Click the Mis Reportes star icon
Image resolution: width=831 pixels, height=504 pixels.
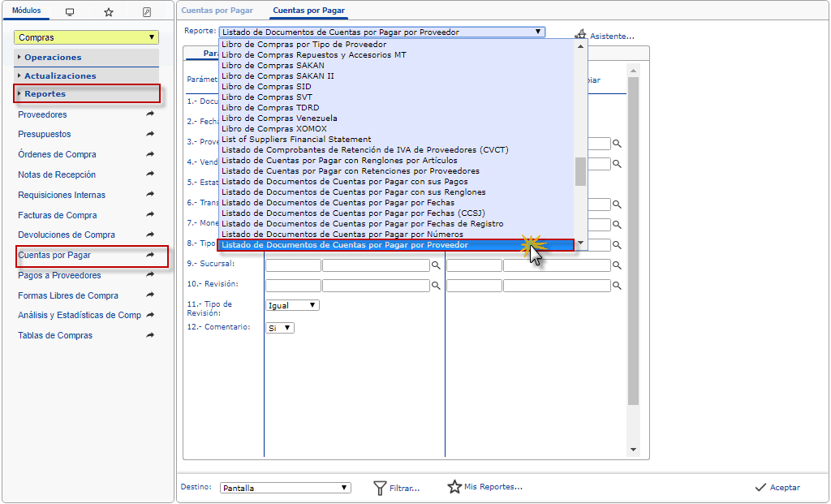pyautogui.click(x=454, y=487)
